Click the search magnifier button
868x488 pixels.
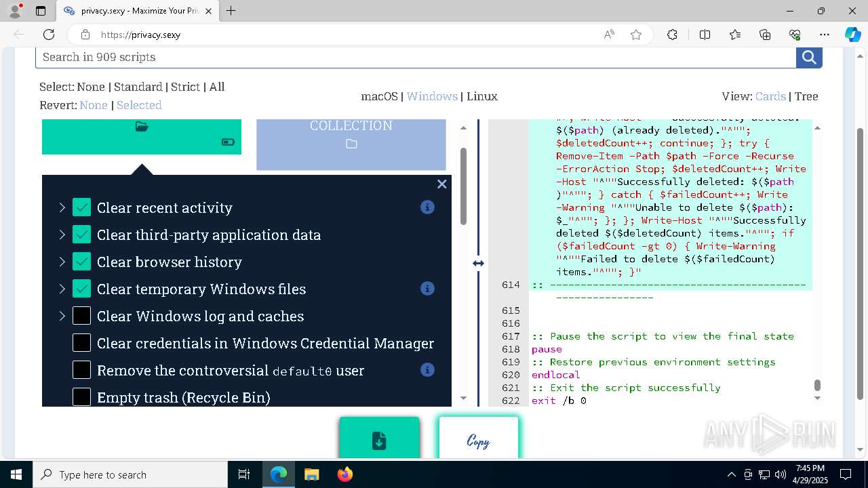pyautogui.click(x=809, y=57)
